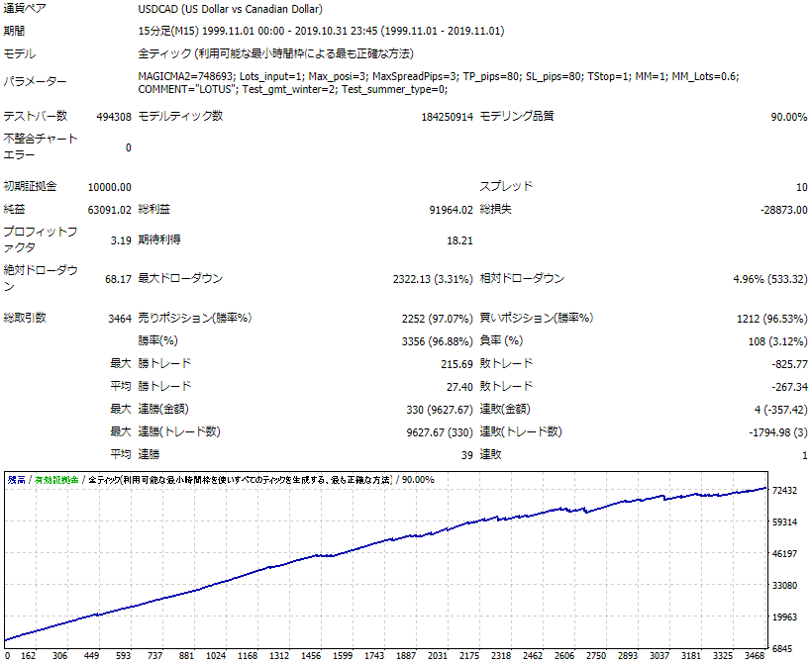
Task: Click the gross profit value 91964.02
Action: coord(451,210)
